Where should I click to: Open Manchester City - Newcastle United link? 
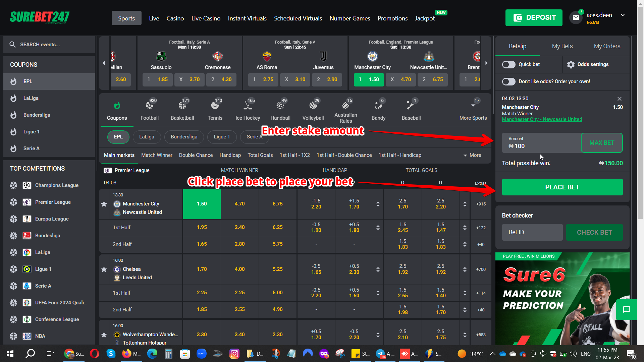[542, 119]
